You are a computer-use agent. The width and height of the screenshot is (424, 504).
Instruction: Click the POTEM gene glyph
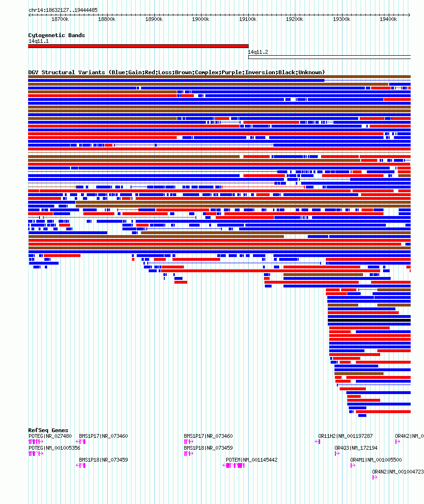pyautogui.click(x=233, y=465)
